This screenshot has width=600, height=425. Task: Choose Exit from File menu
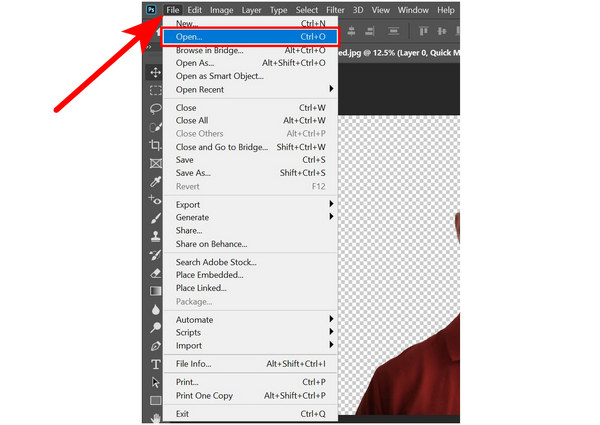(x=251, y=414)
